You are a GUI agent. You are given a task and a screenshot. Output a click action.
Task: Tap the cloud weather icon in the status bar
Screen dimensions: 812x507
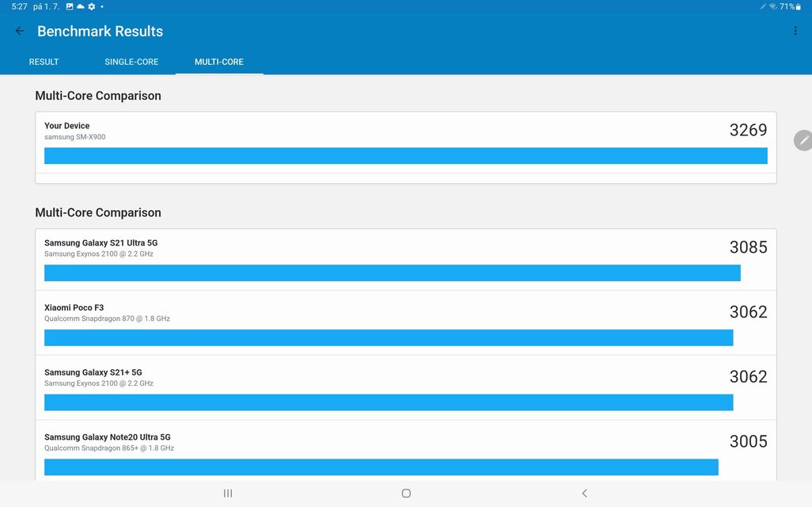[x=81, y=6]
